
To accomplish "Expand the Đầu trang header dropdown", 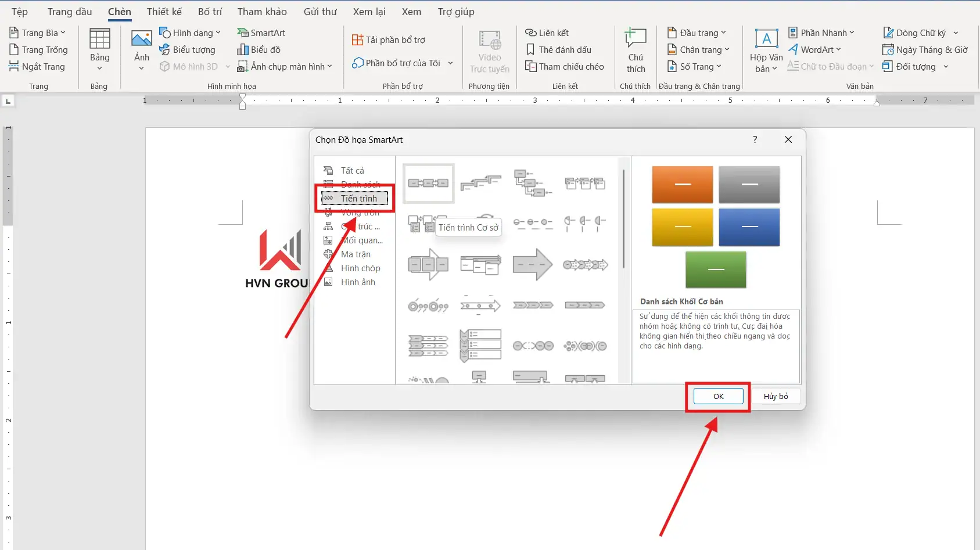I will pyautogui.click(x=697, y=33).
